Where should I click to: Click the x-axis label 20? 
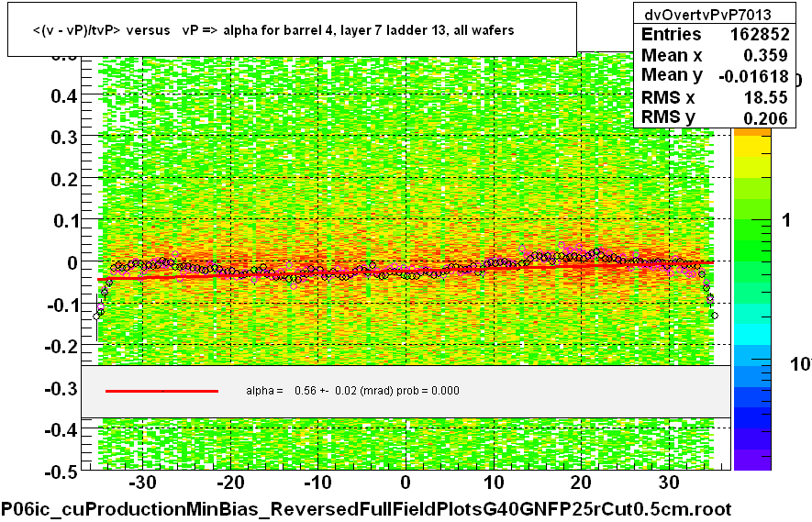coord(581,483)
